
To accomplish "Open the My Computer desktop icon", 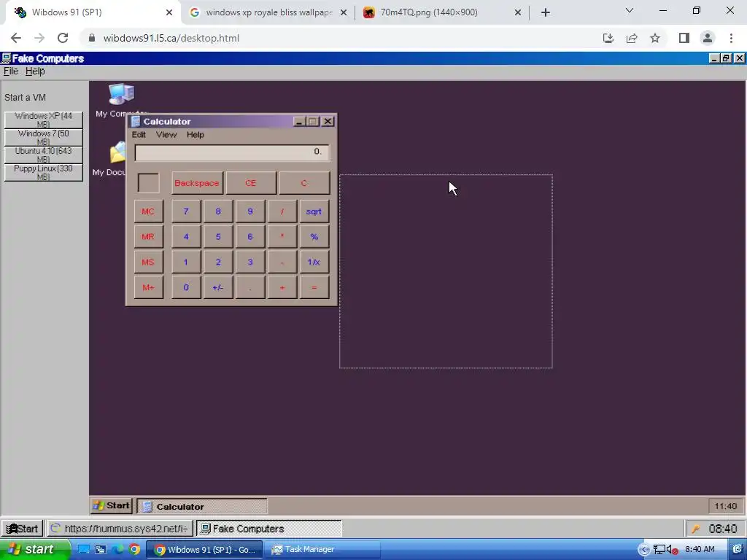I will (121, 94).
